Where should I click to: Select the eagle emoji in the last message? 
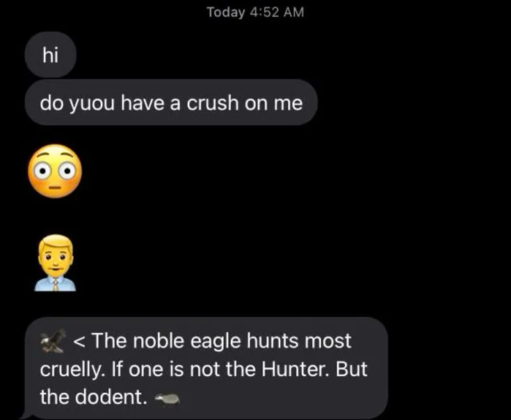click(54, 341)
